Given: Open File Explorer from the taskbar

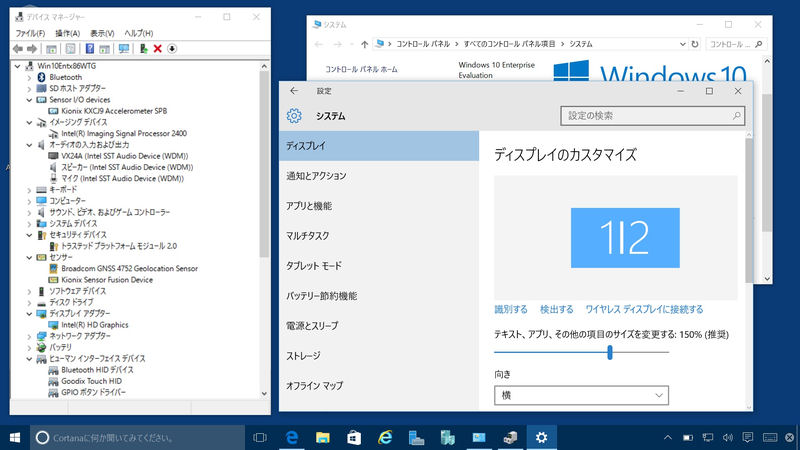Looking at the screenshot, I should pos(322,437).
